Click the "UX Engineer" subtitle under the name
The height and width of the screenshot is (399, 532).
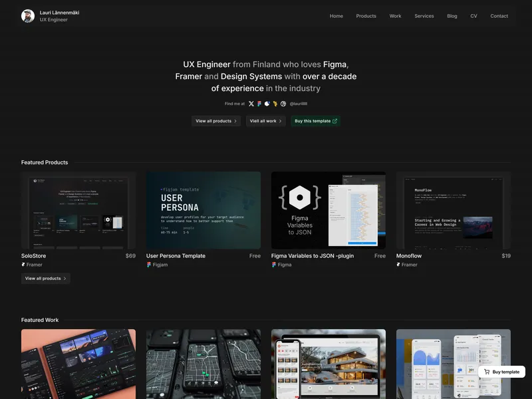(54, 20)
